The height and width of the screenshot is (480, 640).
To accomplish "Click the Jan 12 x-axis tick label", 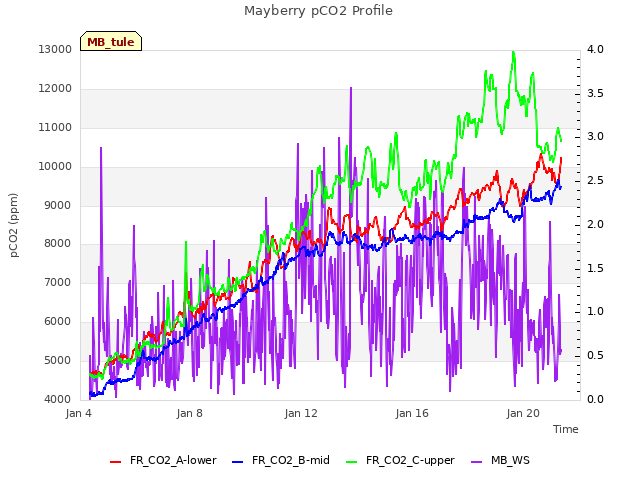I will point(301,413).
